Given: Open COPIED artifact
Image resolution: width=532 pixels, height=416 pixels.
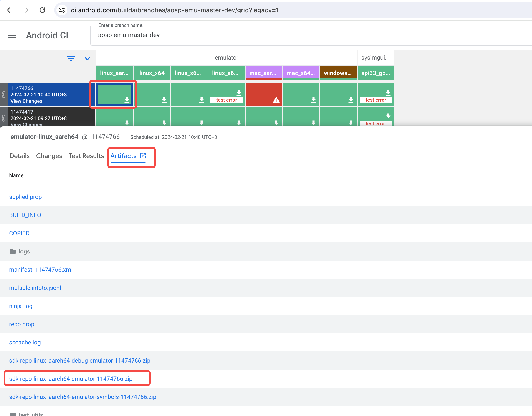Looking at the screenshot, I should click(19, 233).
